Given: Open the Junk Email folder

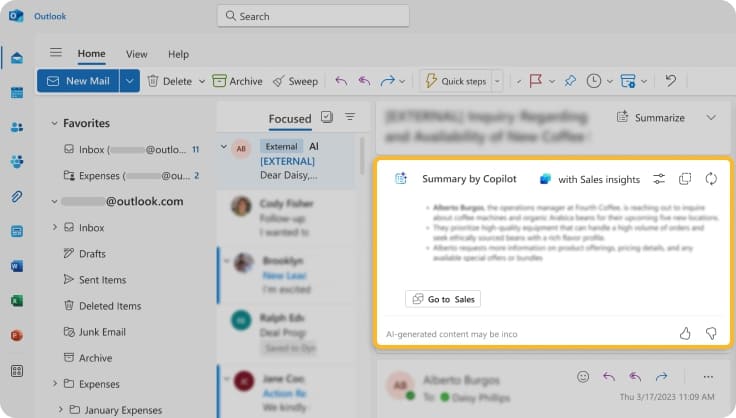Looking at the screenshot, I should [x=94, y=332].
